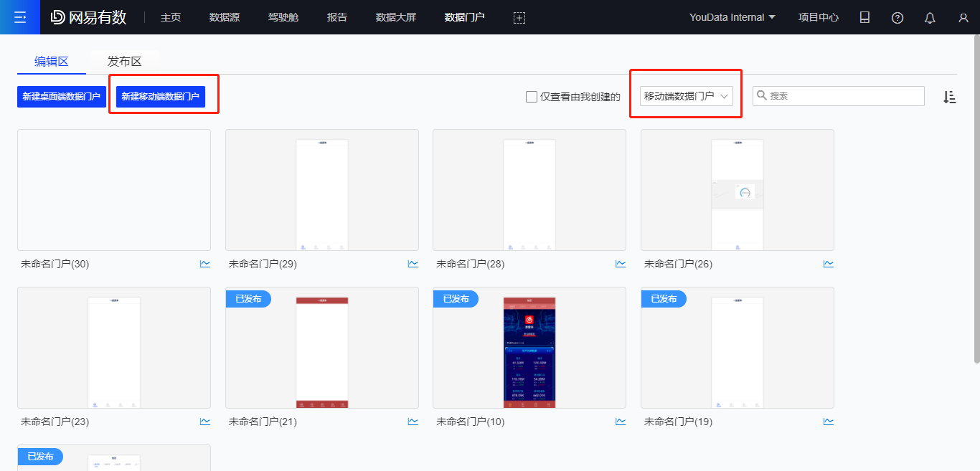Go to 主页 in top navigation

pos(171,17)
